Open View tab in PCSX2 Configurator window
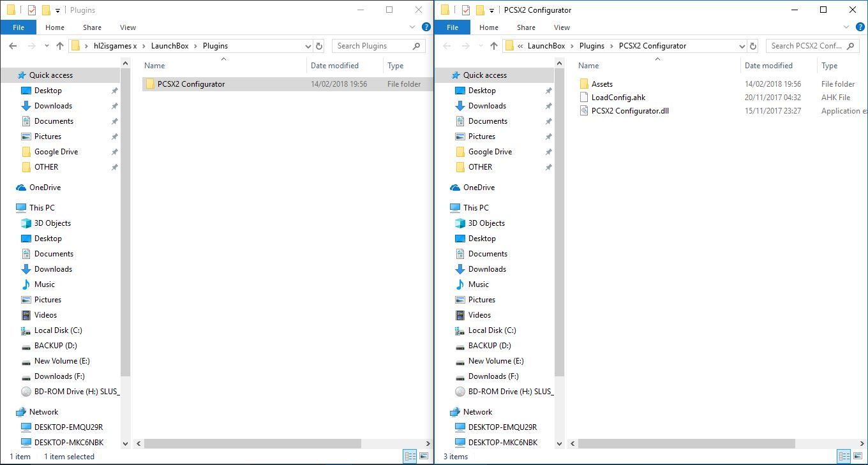 coord(562,27)
